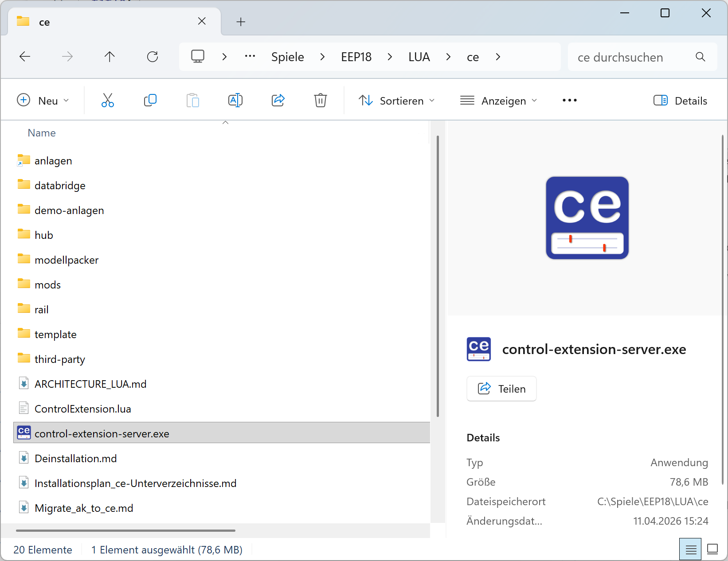Expand chevron after ce in breadcrumb
Viewport: 728px width, 561px height.
[x=498, y=57]
